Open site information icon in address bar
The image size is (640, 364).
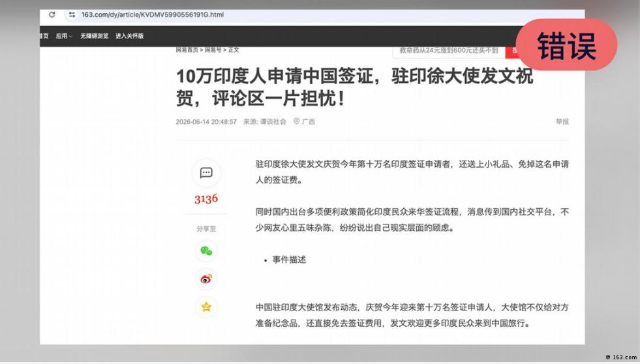click(x=72, y=15)
